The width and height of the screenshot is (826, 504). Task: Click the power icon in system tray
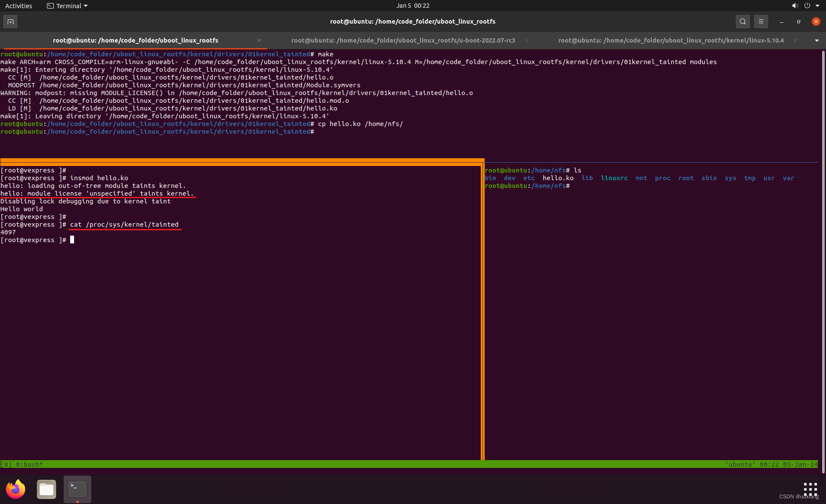click(807, 6)
